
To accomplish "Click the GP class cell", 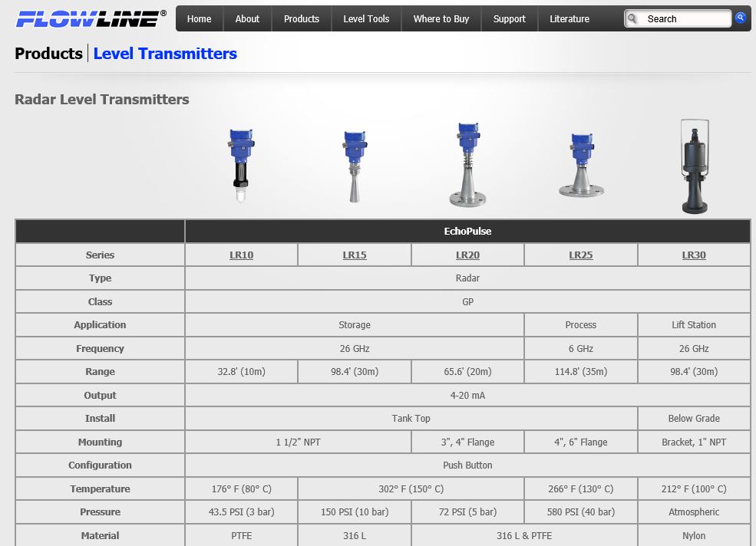I will [x=467, y=301].
